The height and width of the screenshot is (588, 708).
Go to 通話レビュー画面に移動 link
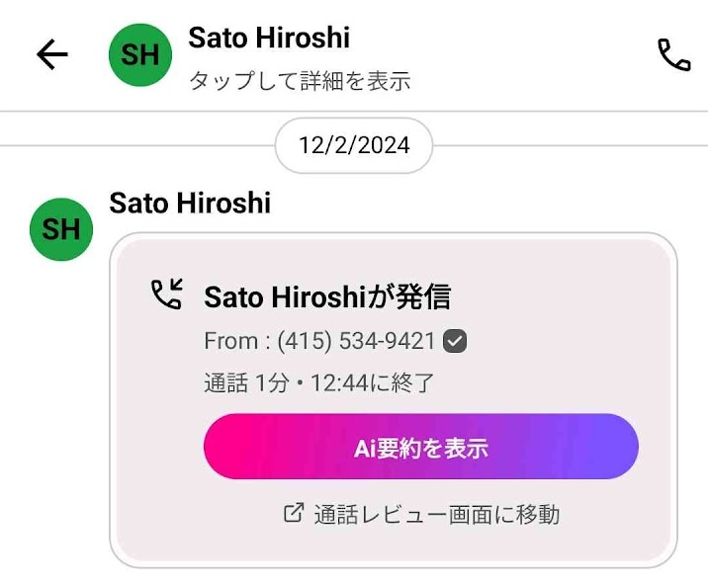pyautogui.click(x=437, y=515)
